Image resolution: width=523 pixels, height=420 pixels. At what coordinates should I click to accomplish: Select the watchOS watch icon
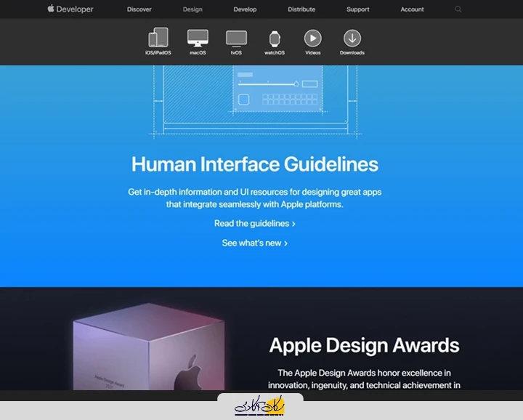[x=275, y=39]
